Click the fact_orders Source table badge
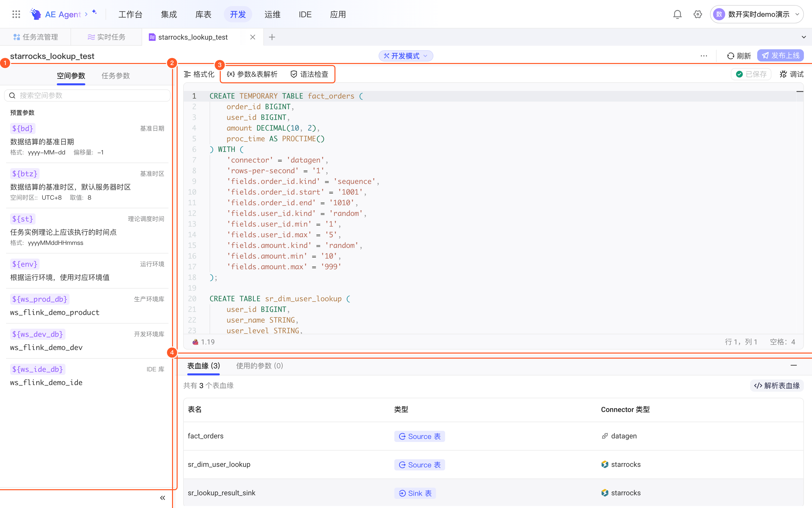This screenshot has height=508, width=812. (419, 436)
